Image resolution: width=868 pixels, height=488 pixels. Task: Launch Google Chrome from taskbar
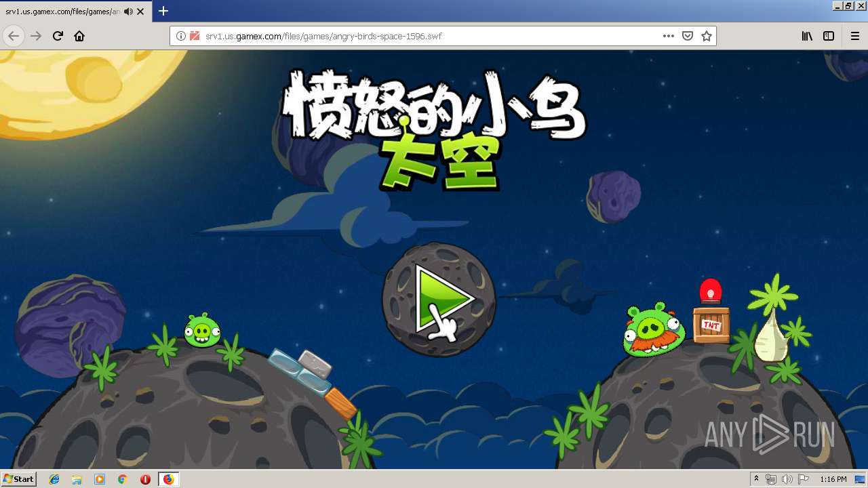[122, 479]
